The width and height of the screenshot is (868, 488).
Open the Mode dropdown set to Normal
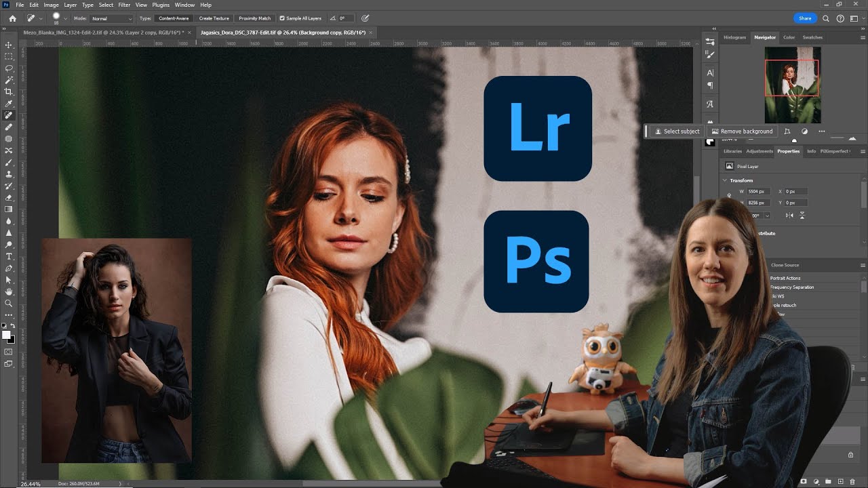coord(112,18)
